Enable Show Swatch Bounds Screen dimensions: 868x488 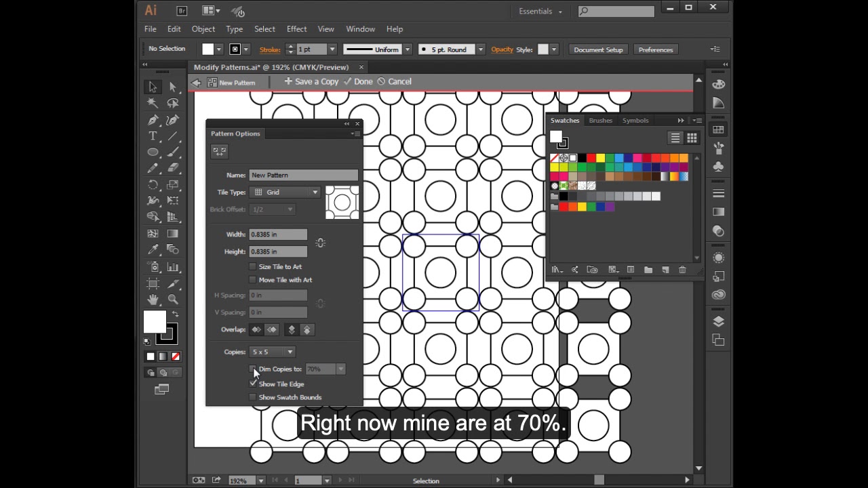point(253,397)
